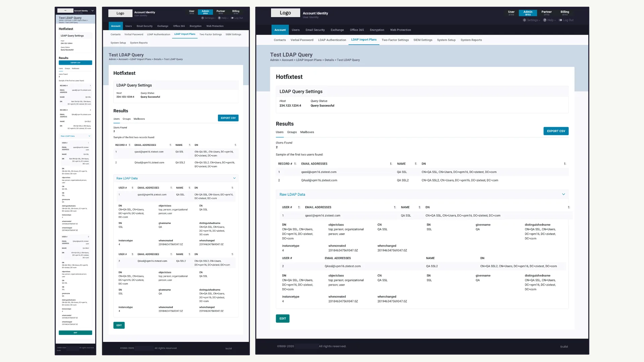Open LDAP Authentication in desktop sub-navigation
Screen dimensions: 644x362
pos(332,40)
